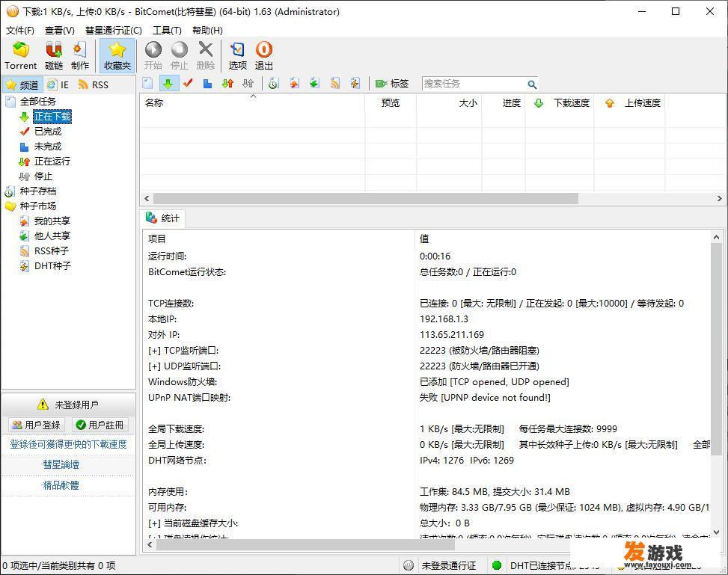Open the 精品軟體 link
Image resolution: width=728 pixels, height=575 pixels.
(61, 485)
